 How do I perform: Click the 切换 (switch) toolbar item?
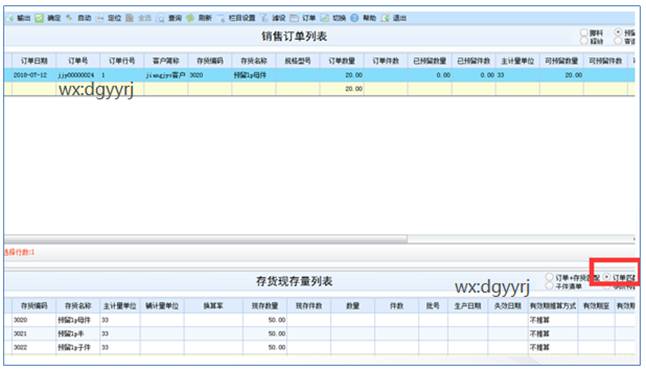click(334, 18)
